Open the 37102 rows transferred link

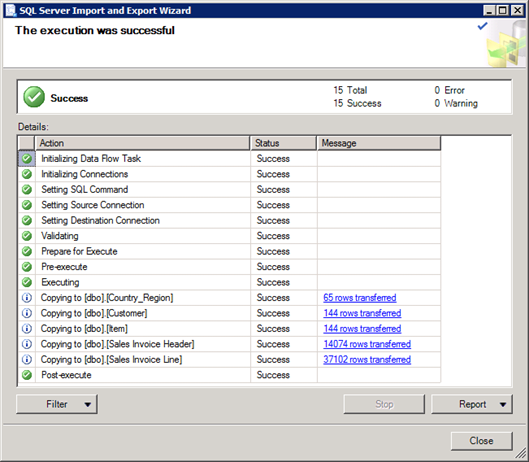pos(367,359)
